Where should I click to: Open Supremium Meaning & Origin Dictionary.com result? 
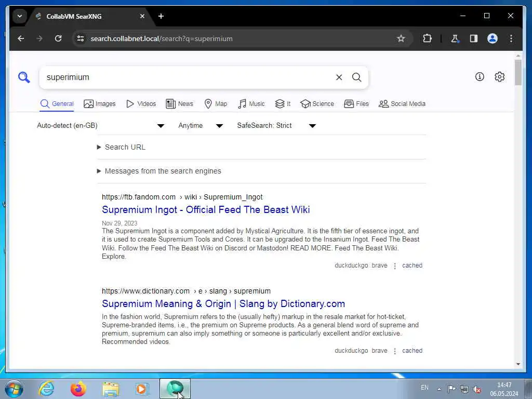[223, 303]
